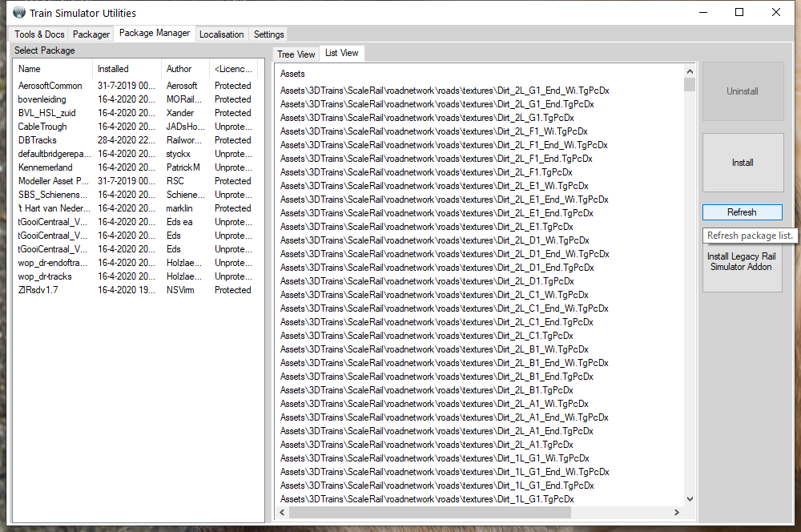Select the AerosoftCommon package

[x=50, y=86]
